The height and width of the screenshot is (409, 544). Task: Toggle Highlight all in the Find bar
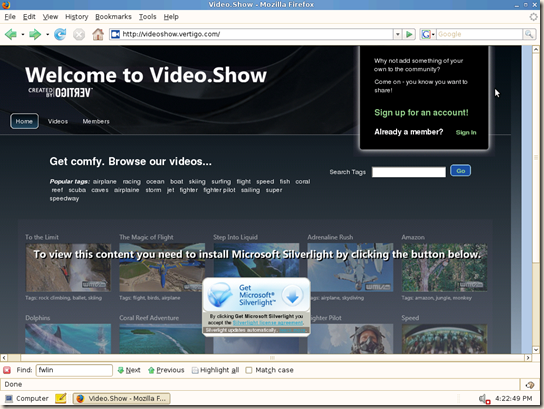click(215, 370)
